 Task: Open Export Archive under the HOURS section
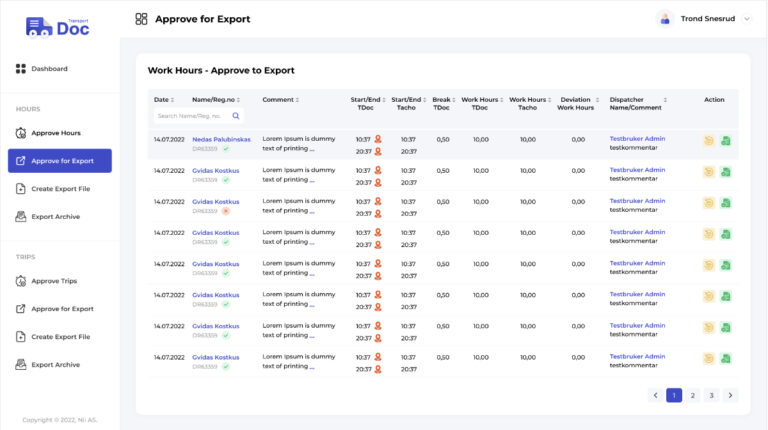point(55,217)
